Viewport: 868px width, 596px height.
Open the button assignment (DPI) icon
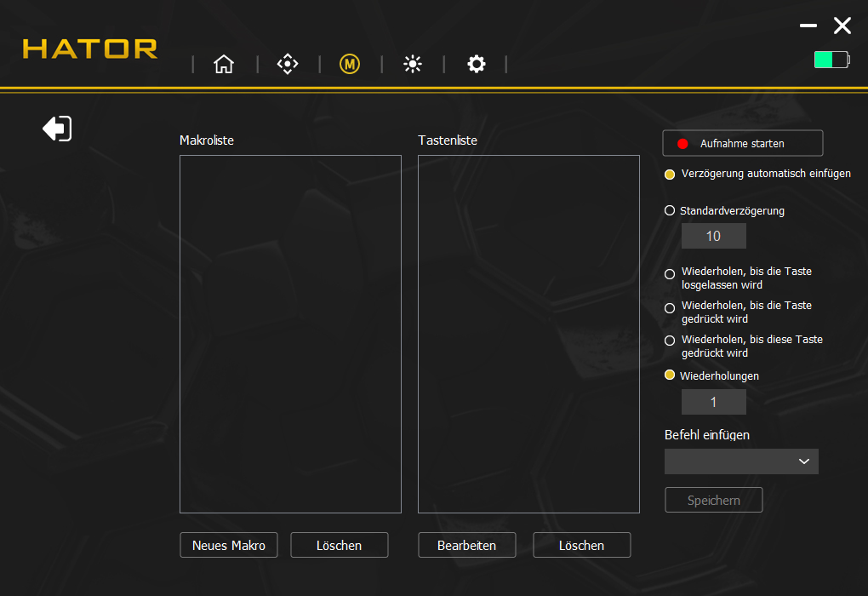click(288, 65)
